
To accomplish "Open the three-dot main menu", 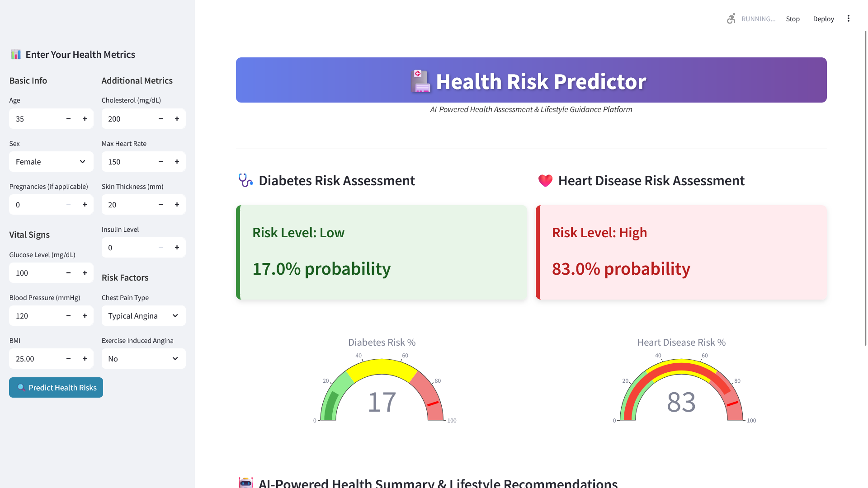I will (848, 19).
